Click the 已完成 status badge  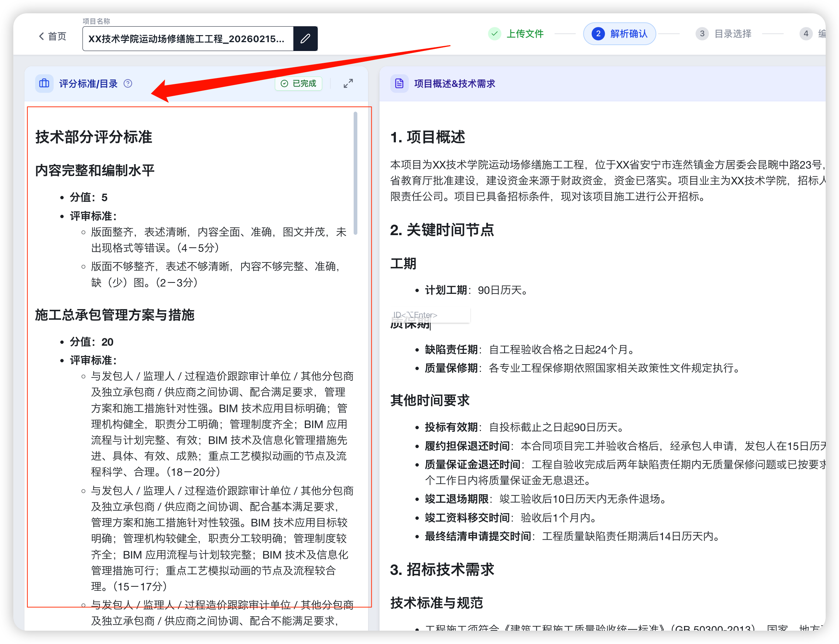(298, 84)
